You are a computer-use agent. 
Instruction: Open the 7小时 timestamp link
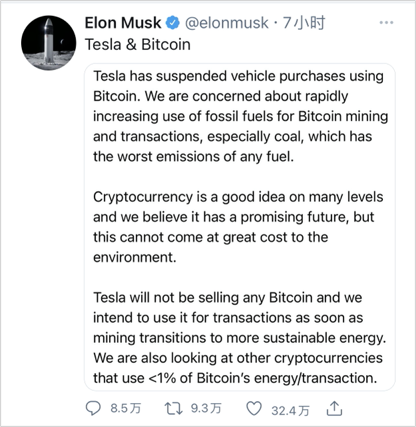[x=304, y=23]
